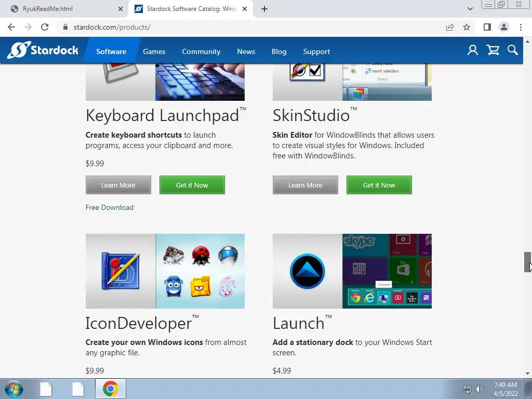Click the address bar URL field
The image size is (532, 399).
tap(251, 27)
